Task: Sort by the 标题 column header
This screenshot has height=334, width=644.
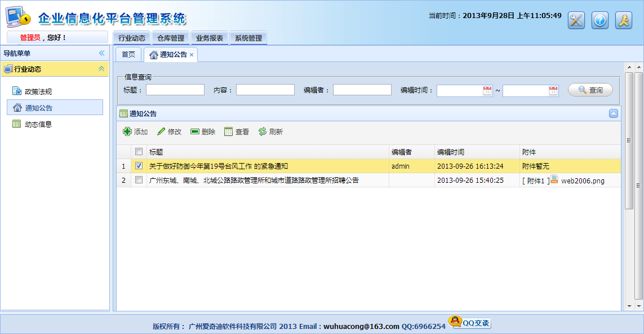Action: pos(268,152)
